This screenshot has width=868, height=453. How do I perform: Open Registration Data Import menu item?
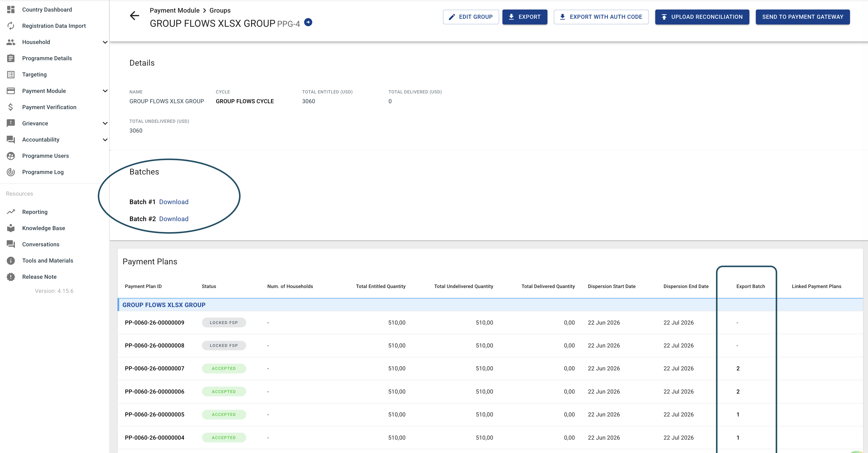click(x=54, y=26)
